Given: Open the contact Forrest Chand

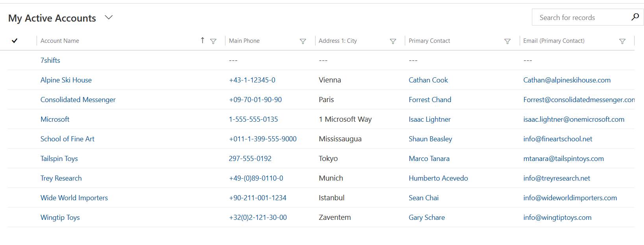Looking at the screenshot, I should pos(430,100).
